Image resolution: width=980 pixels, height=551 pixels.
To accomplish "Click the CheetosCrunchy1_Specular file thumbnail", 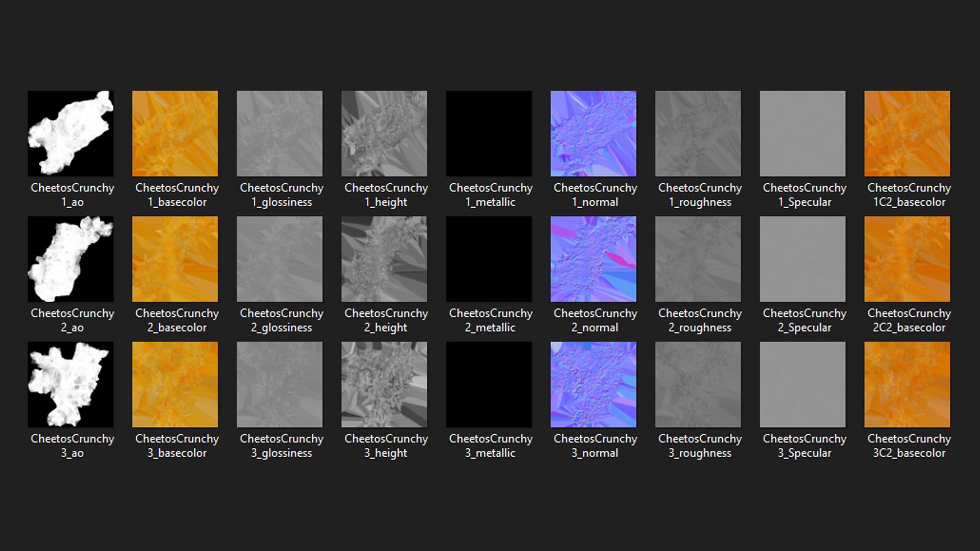I will tap(802, 134).
